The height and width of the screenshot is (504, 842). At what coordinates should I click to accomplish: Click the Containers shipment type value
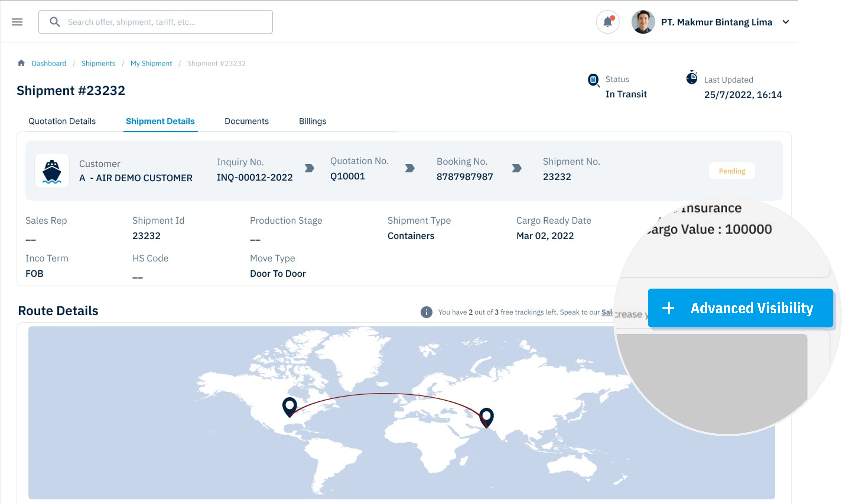(411, 236)
